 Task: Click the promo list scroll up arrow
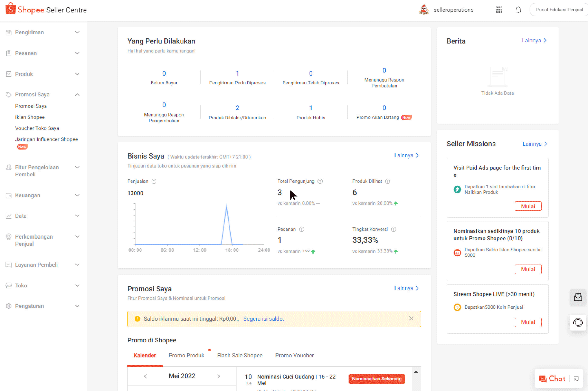click(x=416, y=372)
